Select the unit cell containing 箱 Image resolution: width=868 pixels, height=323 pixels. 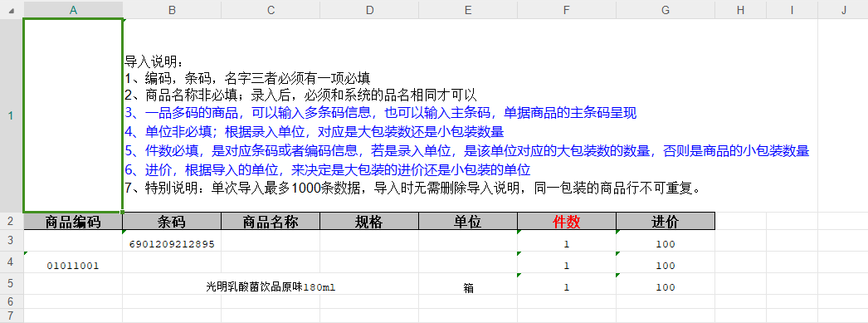point(468,284)
